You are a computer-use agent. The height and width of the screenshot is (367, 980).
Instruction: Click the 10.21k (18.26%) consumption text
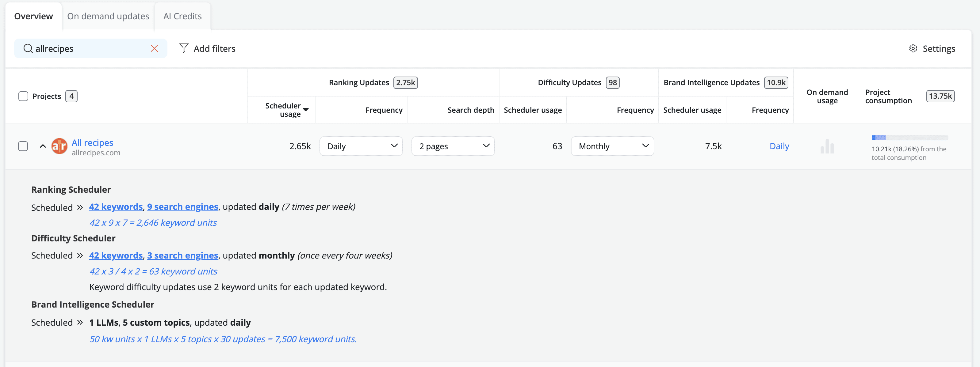895,149
